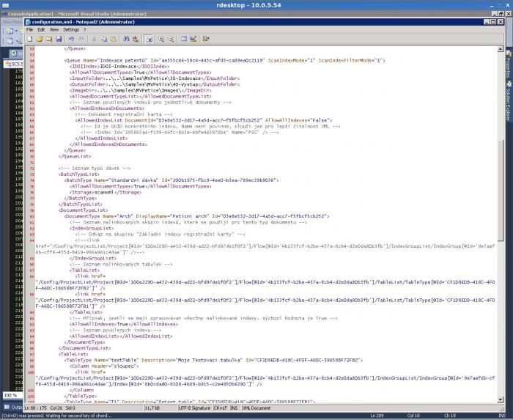Click the Output tab in Visual Studio
The height and width of the screenshot is (420, 513).
[13, 408]
